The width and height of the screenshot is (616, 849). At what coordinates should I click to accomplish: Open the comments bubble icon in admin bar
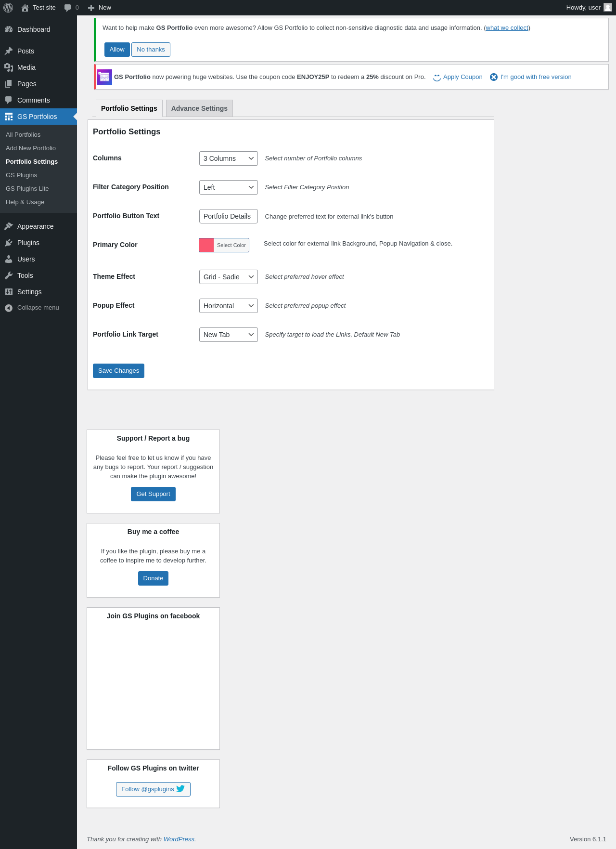point(68,8)
